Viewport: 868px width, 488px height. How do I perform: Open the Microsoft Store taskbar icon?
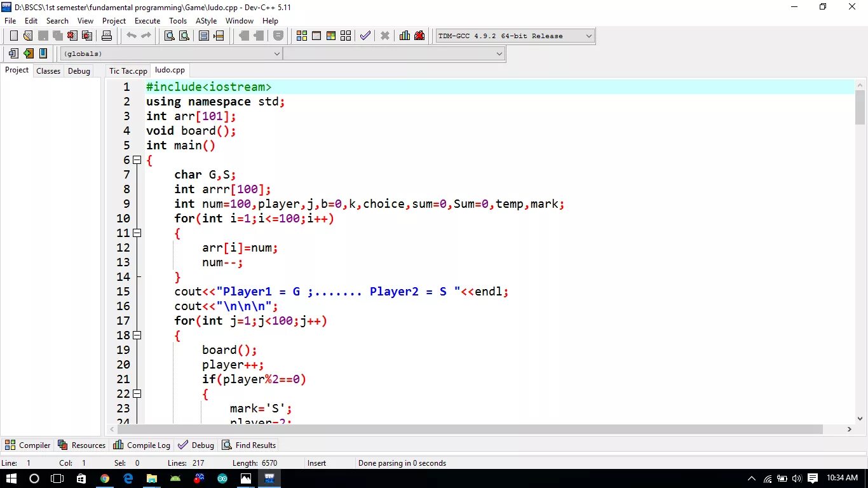(x=81, y=478)
